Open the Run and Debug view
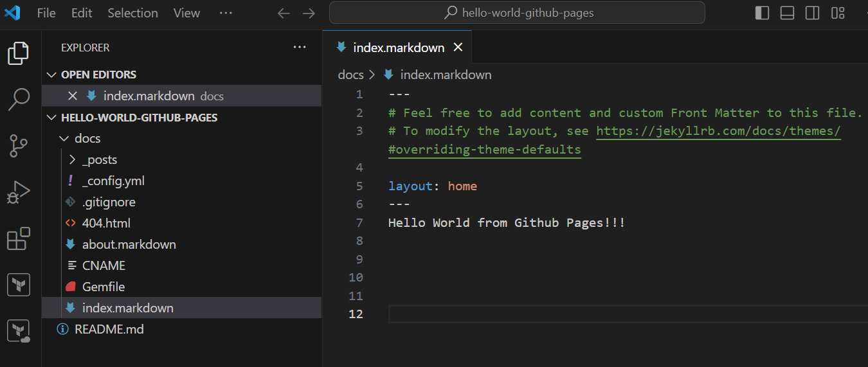 pyautogui.click(x=19, y=193)
